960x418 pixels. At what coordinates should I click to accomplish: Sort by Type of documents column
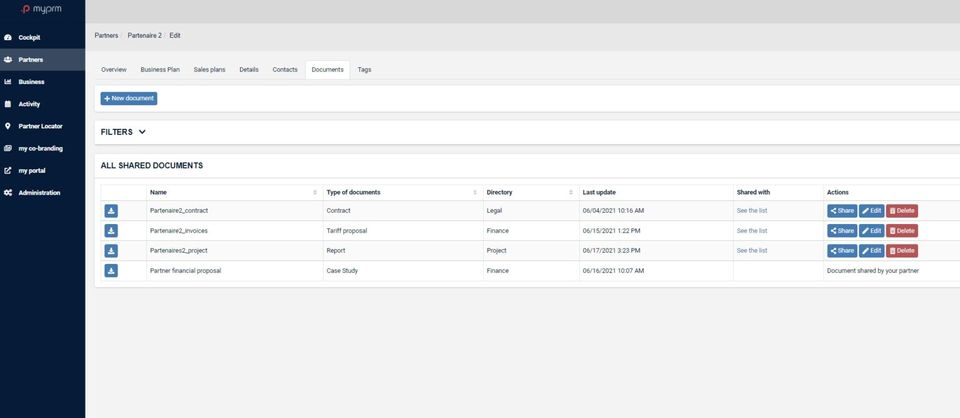pyautogui.click(x=403, y=192)
